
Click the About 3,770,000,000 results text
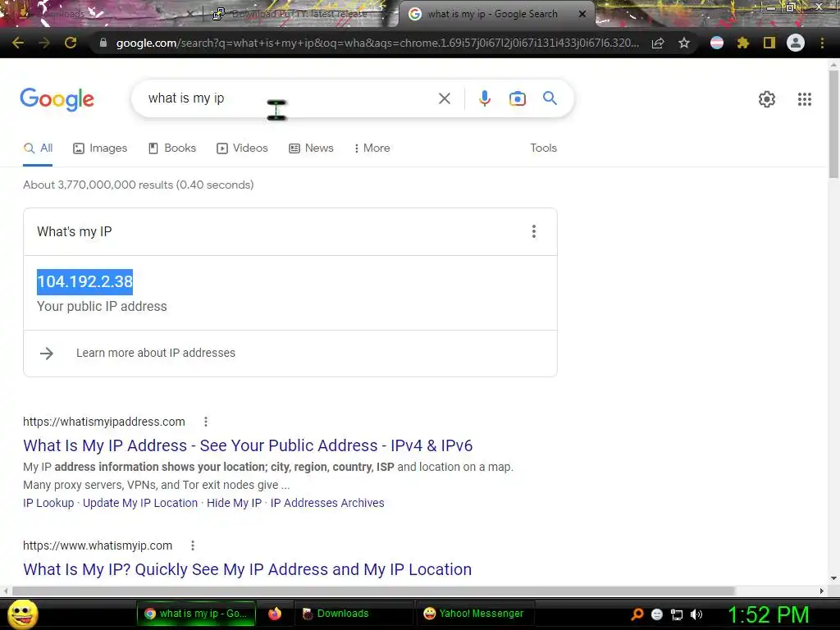138,185
